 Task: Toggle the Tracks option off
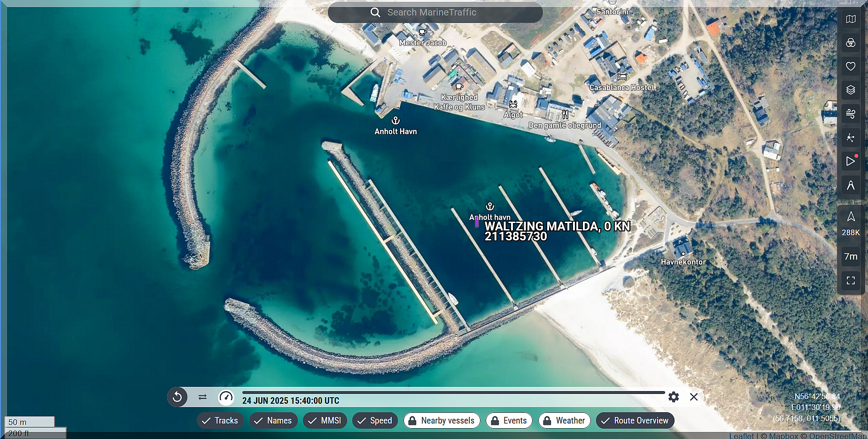(220, 421)
